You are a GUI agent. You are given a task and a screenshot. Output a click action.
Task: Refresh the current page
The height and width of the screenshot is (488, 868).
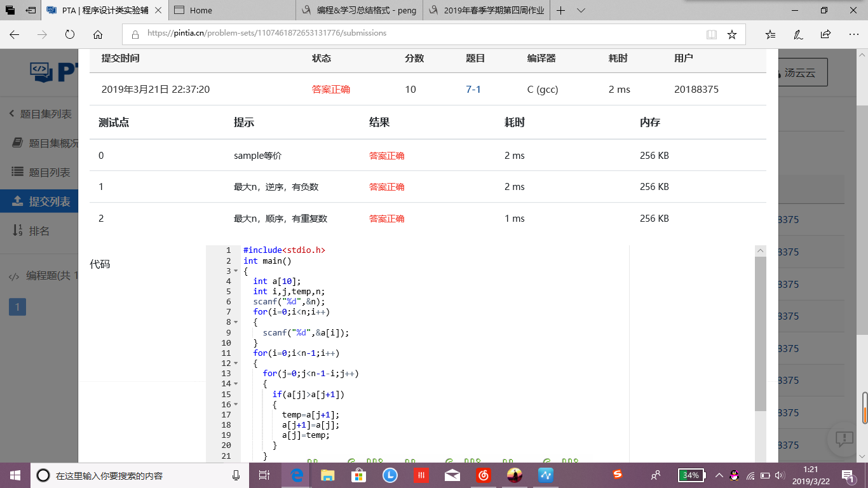[x=70, y=34]
